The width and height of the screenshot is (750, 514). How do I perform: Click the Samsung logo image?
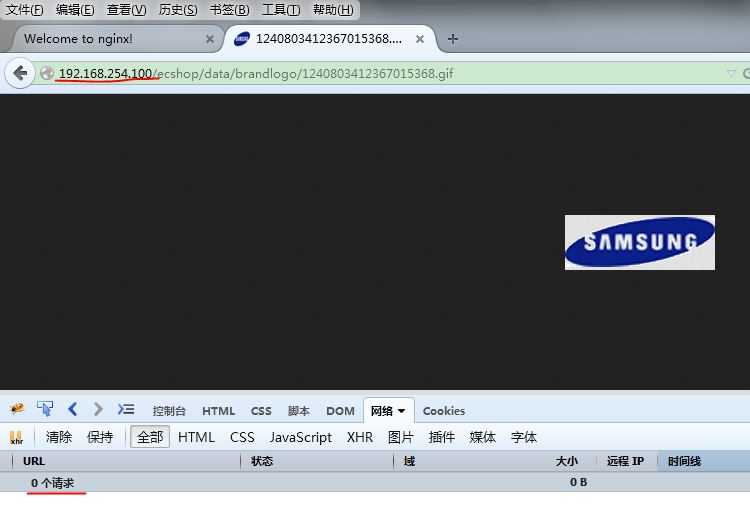click(640, 242)
